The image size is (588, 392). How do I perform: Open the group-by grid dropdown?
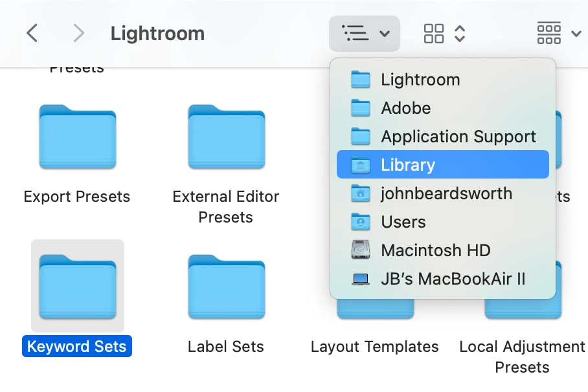[558, 34]
